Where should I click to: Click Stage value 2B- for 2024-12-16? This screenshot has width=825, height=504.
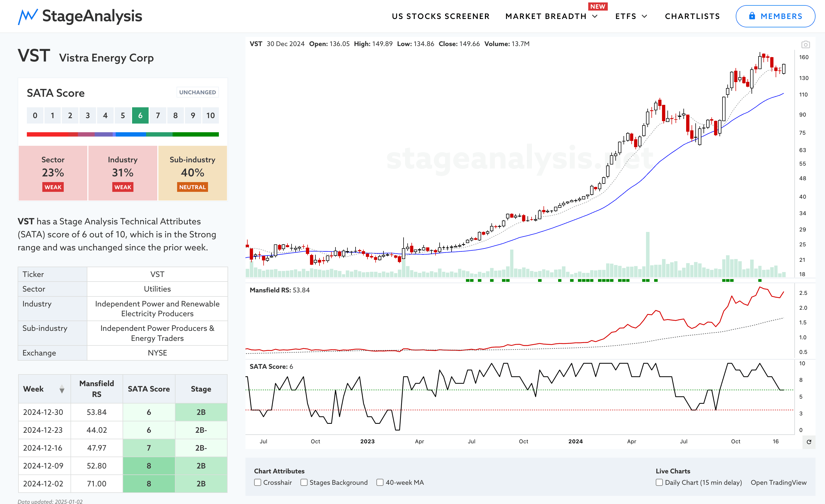click(201, 448)
